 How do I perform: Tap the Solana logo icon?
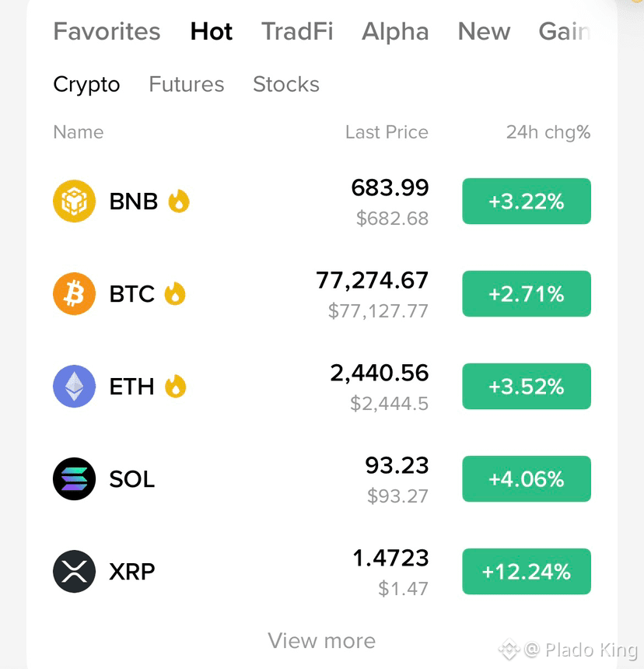coord(74,478)
